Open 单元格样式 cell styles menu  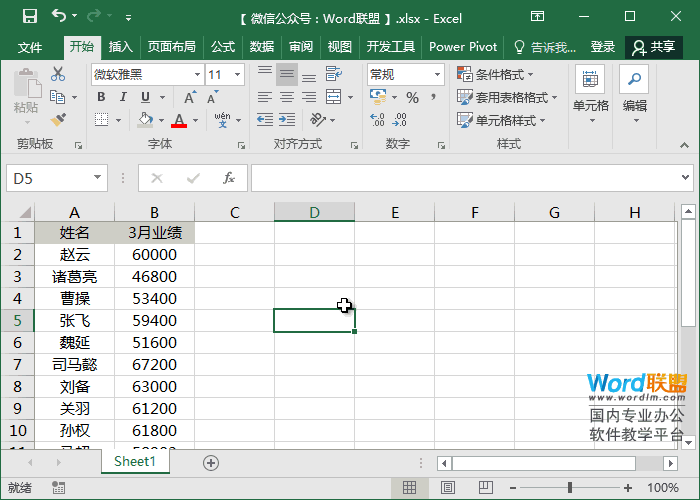501,120
